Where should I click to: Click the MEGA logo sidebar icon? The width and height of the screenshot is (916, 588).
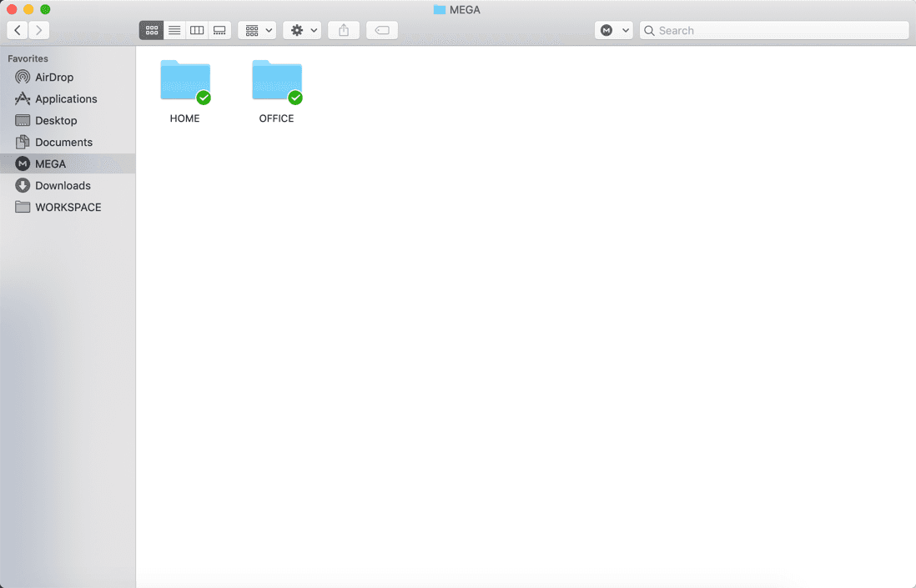tap(23, 163)
